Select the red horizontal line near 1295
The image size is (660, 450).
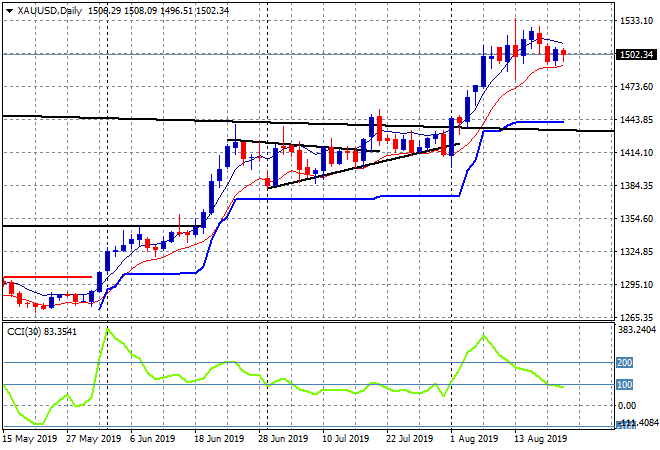(x=47, y=277)
